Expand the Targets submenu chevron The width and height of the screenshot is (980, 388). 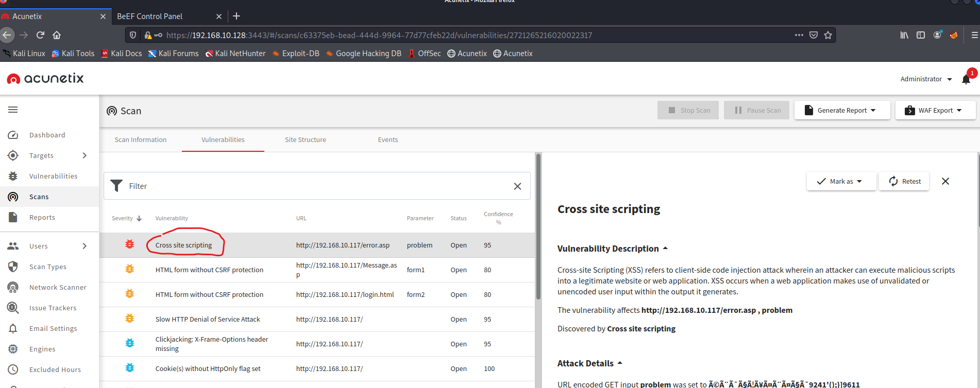85,155
